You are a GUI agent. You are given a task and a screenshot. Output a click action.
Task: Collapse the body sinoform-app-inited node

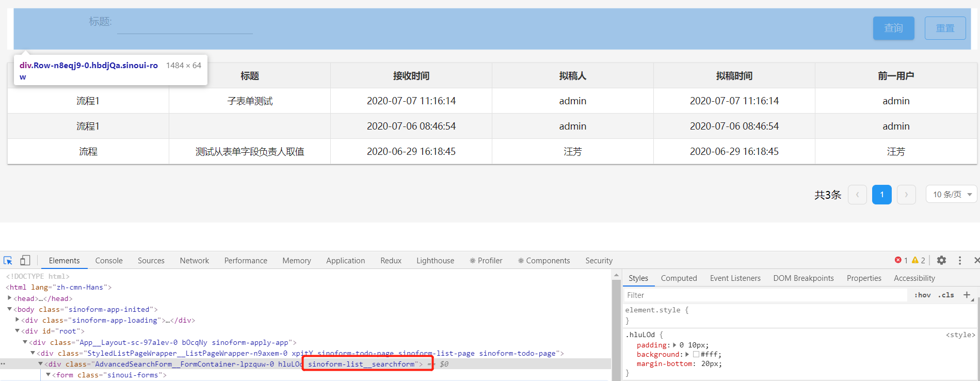coord(10,309)
